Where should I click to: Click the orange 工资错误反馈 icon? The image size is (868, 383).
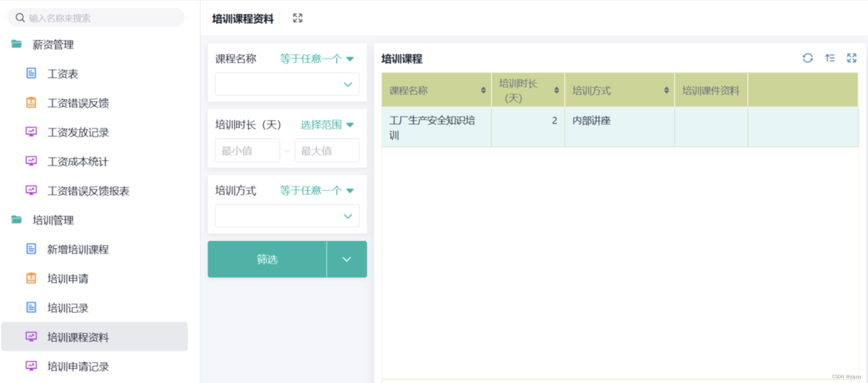(x=31, y=102)
